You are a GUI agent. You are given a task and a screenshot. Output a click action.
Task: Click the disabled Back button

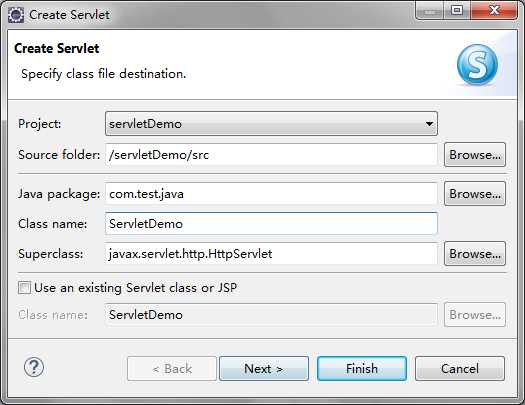pyautogui.click(x=172, y=369)
